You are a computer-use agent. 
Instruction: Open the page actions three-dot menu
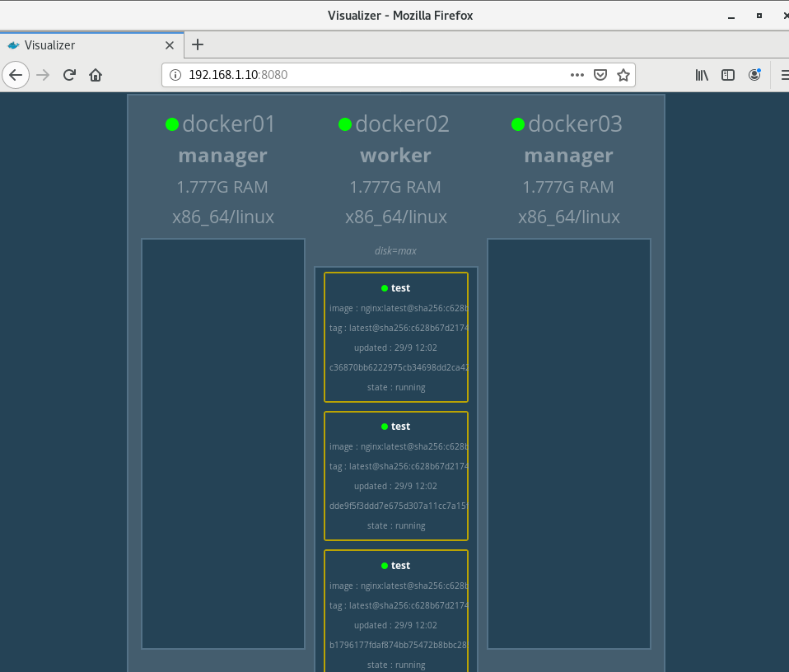click(577, 75)
